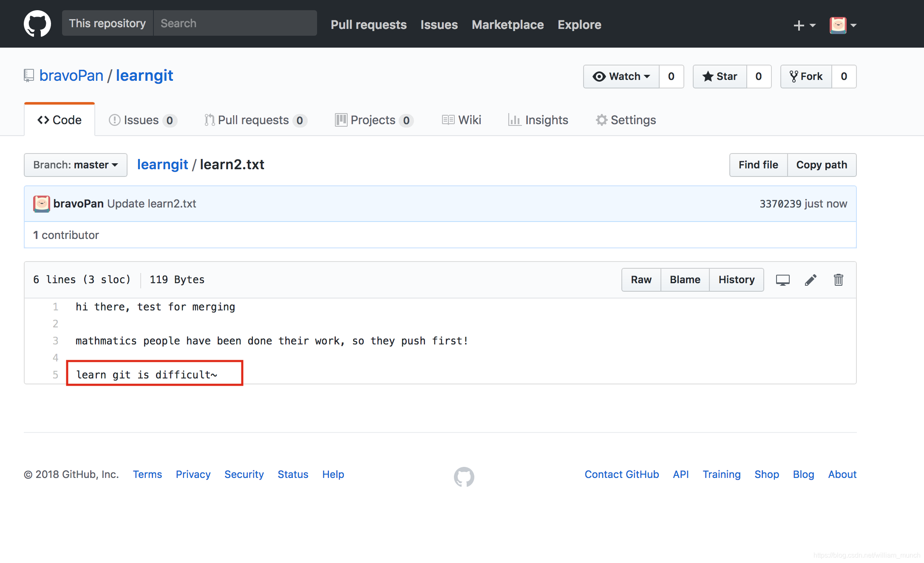Expand the Branch: master selector
The image size is (924, 563).
(x=76, y=165)
